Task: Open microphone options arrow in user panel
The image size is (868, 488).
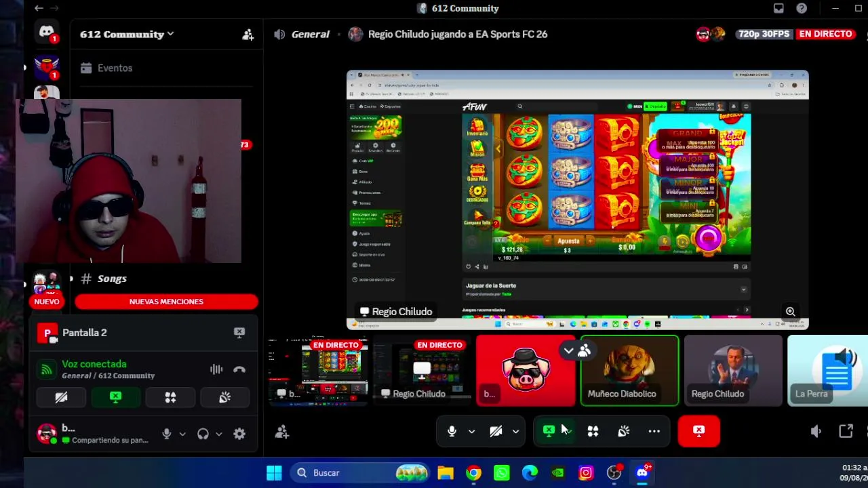Action: point(182,434)
